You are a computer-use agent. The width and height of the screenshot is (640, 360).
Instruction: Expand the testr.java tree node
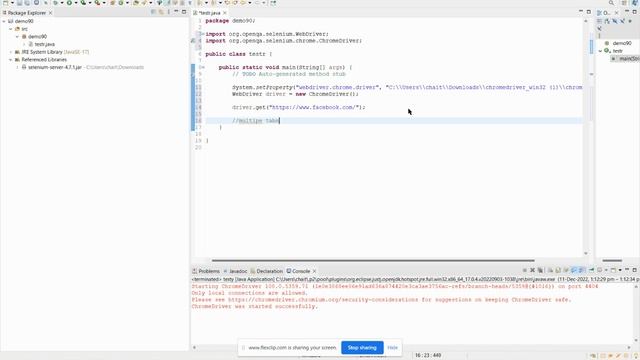coord(24,44)
